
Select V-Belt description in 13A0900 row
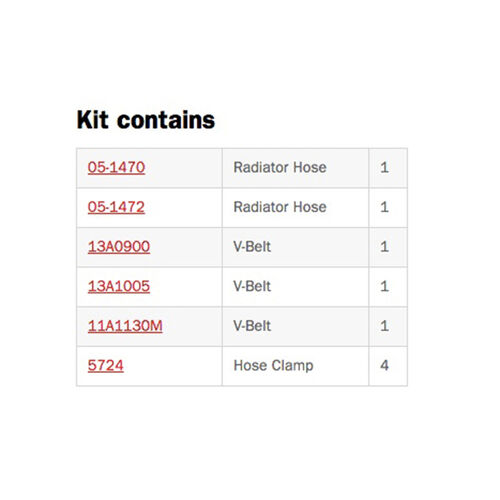click(252, 247)
